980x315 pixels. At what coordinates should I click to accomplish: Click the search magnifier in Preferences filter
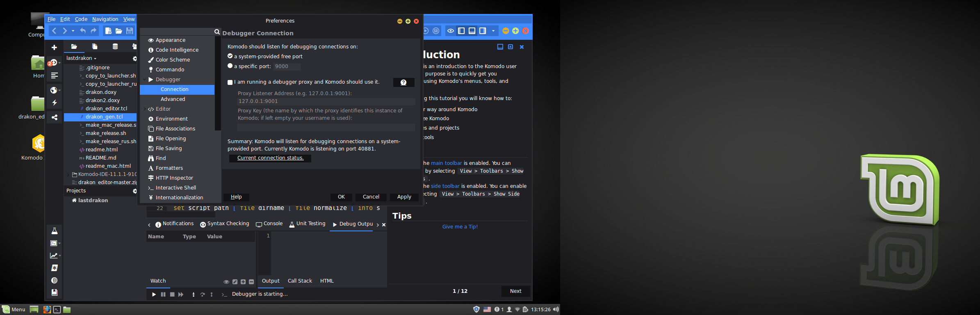(217, 32)
